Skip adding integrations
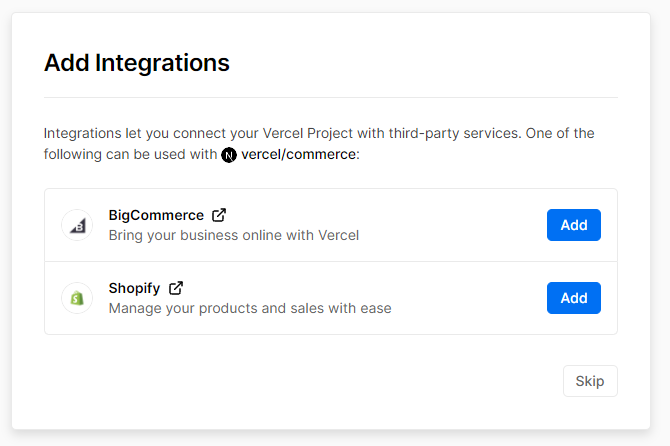670x446 pixels. click(590, 381)
